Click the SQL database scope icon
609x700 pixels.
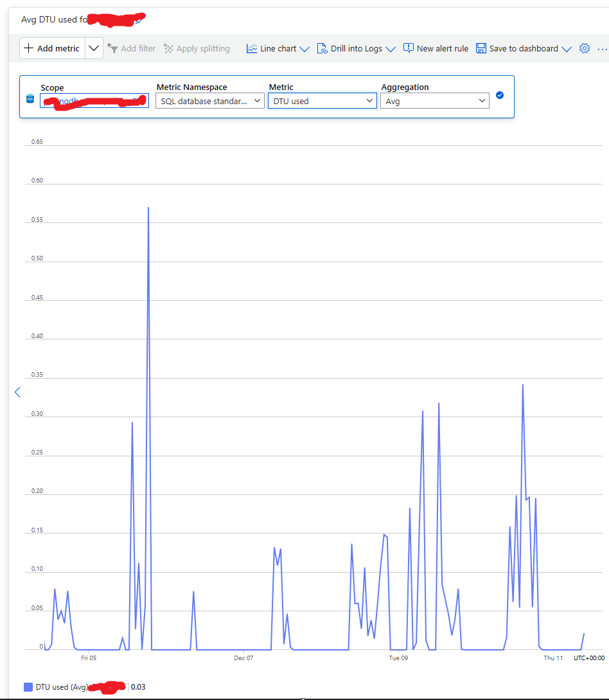coord(30,98)
